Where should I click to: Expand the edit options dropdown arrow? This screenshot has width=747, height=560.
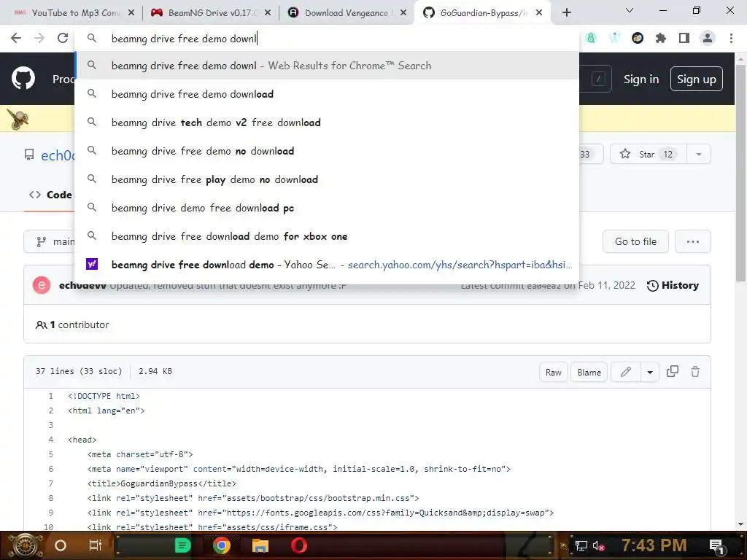point(650,372)
